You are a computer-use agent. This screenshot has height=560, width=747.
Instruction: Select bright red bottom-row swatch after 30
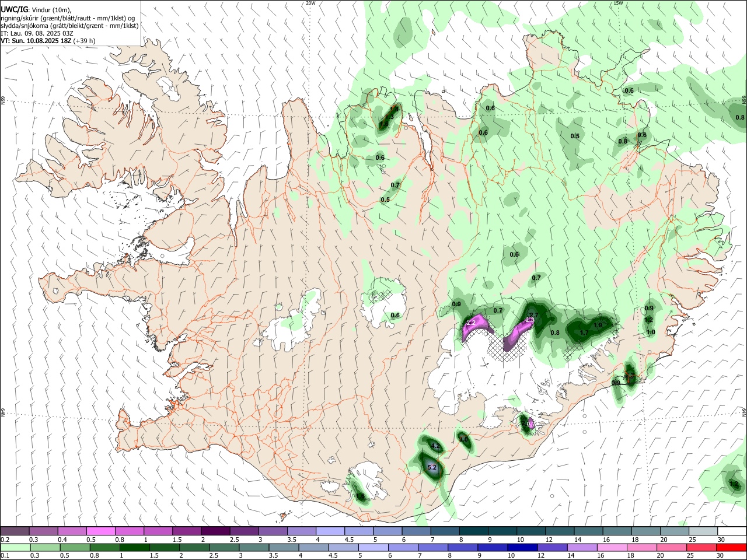[x=731, y=547]
